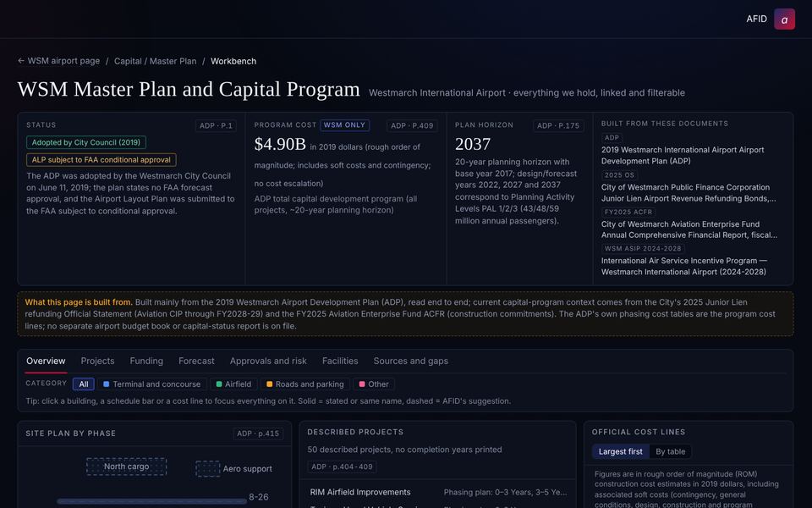The image size is (812, 508).
Task: Click Adopted by City Council (2019) status tag
Action: tap(86, 142)
